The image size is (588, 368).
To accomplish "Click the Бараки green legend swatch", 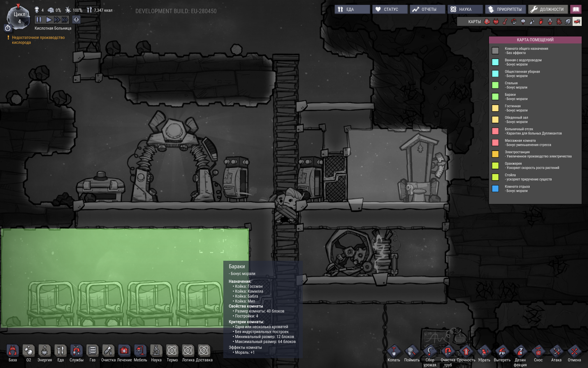I will point(495,97).
